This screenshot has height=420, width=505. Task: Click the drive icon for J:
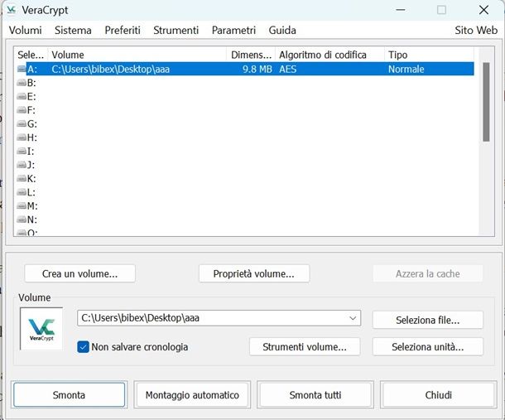[x=22, y=165]
